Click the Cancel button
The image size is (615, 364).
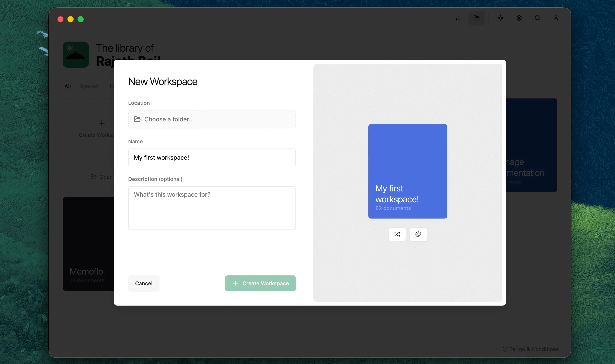(x=144, y=283)
